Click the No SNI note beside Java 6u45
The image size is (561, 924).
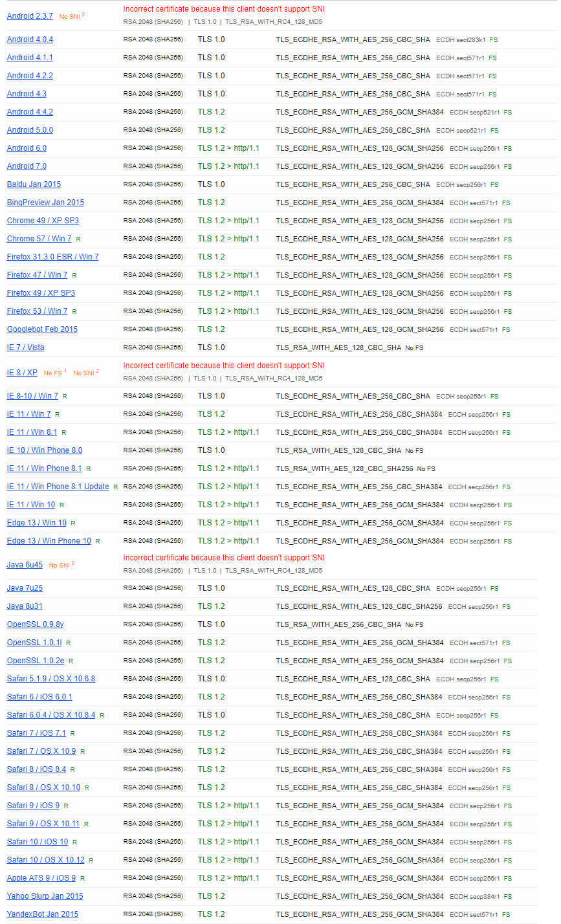61,565
